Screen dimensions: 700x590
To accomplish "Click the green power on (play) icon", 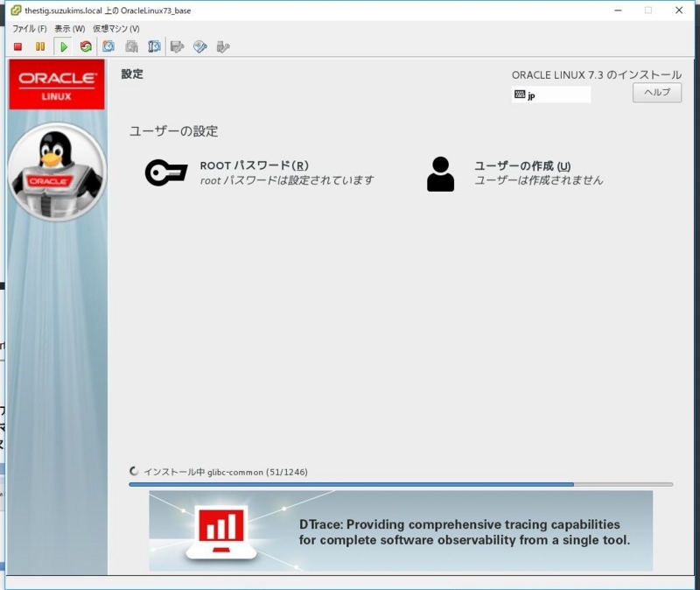I will click(64, 46).
